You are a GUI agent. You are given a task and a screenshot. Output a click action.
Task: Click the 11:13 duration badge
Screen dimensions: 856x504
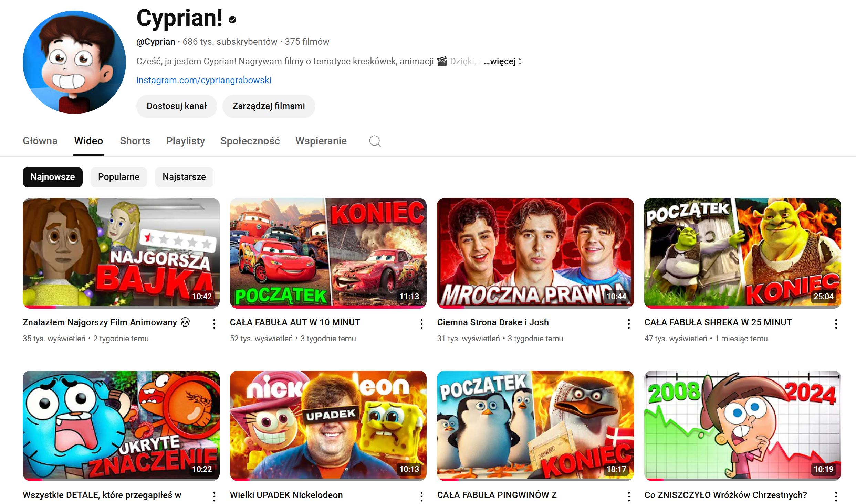point(409,297)
